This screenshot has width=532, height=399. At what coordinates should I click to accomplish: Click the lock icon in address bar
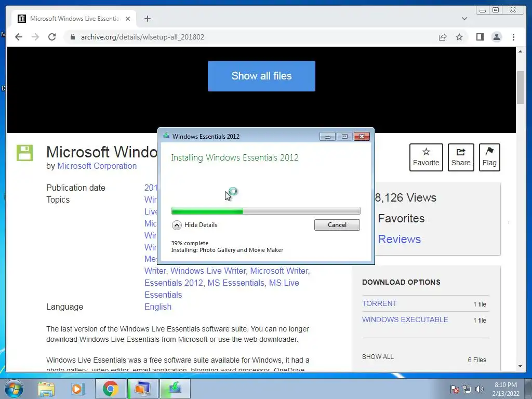[x=72, y=37]
